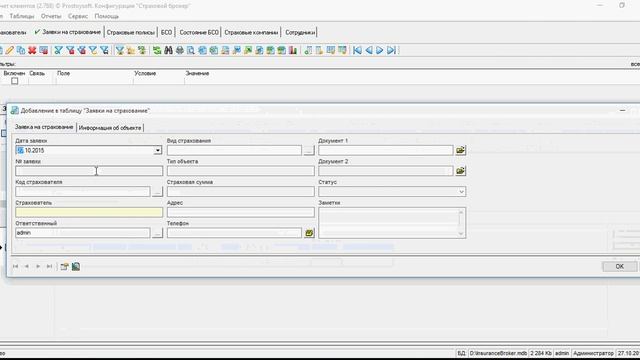Click Администратор in the status bar

pyautogui.click(x=593, y=353)
